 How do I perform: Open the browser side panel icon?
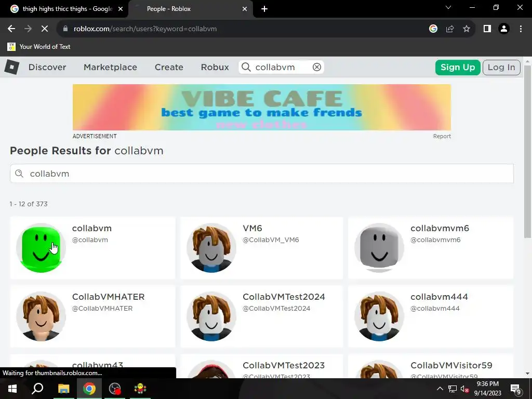click(x=487, y=29)
